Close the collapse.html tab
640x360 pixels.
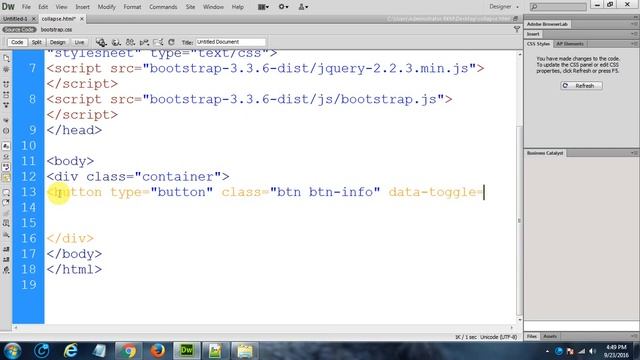pyautogui.click(x=82, y=19)
